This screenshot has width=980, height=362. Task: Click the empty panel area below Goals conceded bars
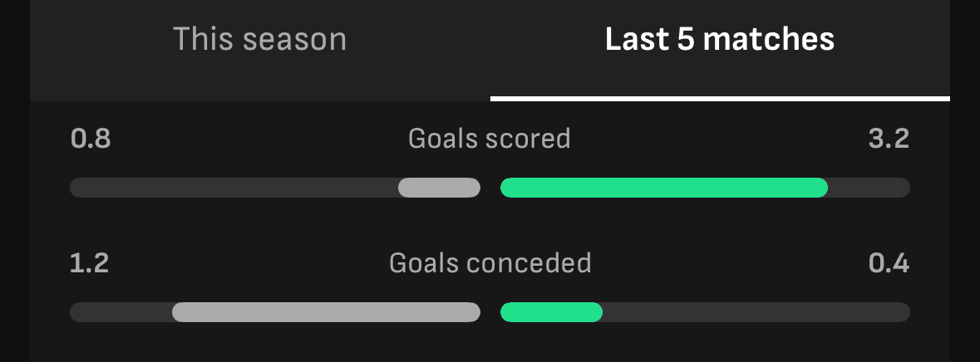point(490,342)
